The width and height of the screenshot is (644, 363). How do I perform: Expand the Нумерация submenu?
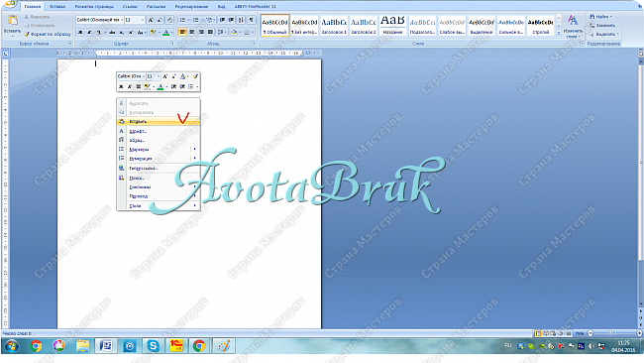[194, 159]
